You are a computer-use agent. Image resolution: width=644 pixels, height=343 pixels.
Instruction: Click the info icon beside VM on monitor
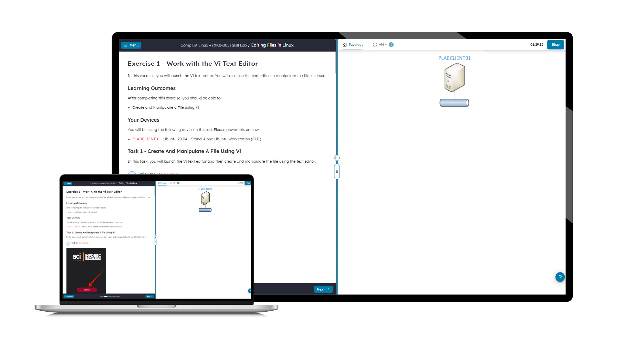pyautogui.click(x=391, y=45)
